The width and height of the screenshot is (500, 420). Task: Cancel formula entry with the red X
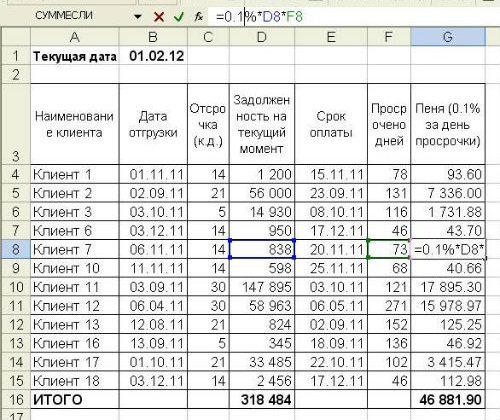click(x=159, y=16)
